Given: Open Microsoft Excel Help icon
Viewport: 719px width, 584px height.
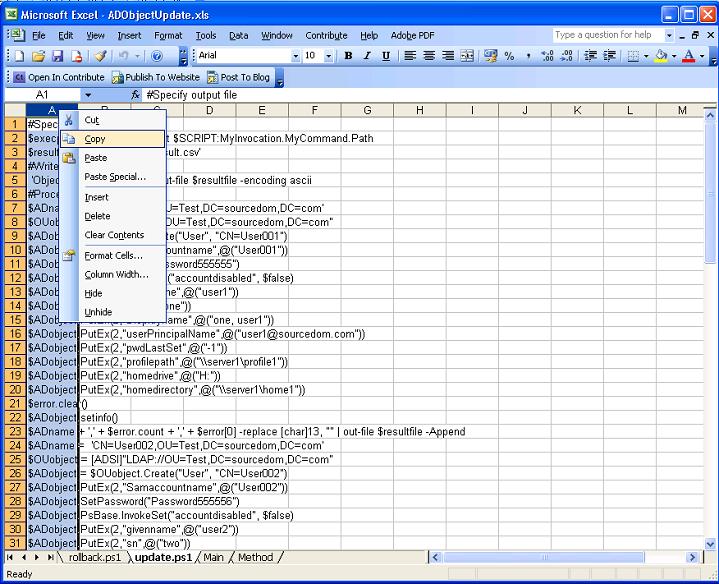Looking at the screenshot, I should tap(156, 56).
